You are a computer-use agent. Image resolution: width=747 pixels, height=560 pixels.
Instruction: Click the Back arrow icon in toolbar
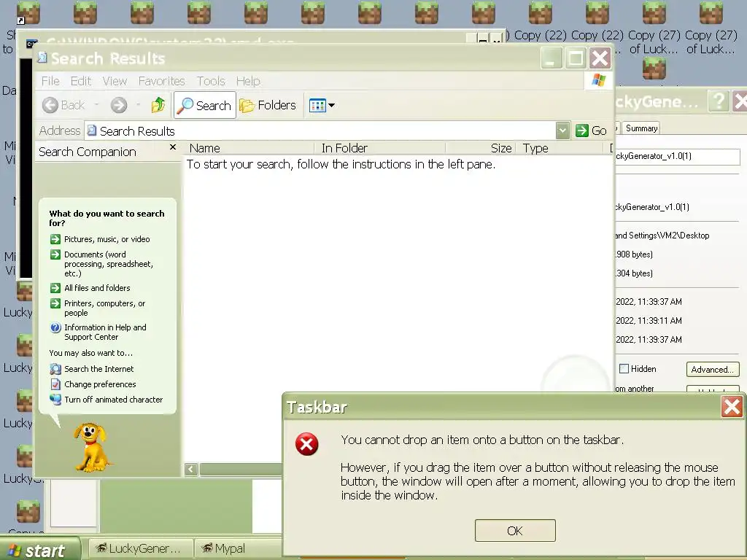click(50, 105)
